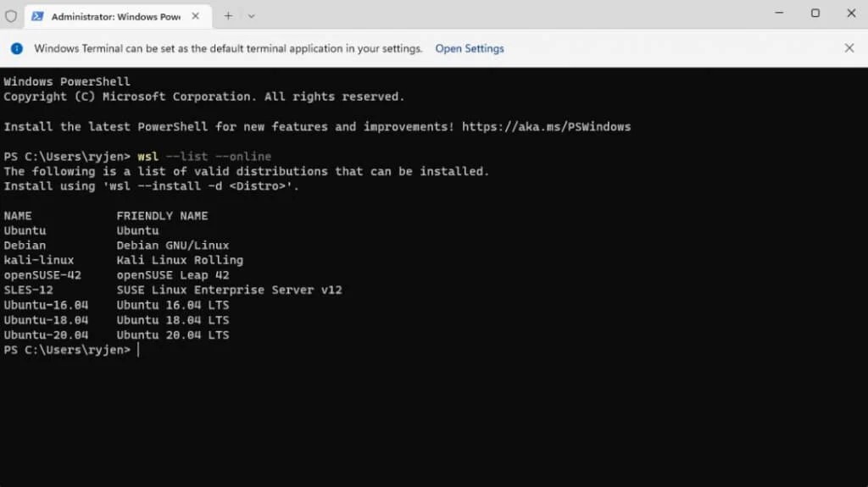Click the Microsoft Corporation copyright line
This screenshot has height=487, width=868.
(x=204, y=97)
